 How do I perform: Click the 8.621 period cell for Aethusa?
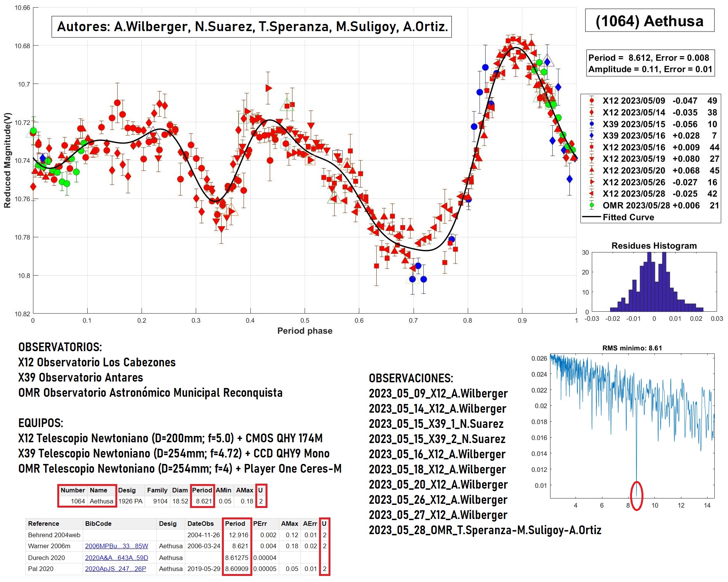[204, 501]
